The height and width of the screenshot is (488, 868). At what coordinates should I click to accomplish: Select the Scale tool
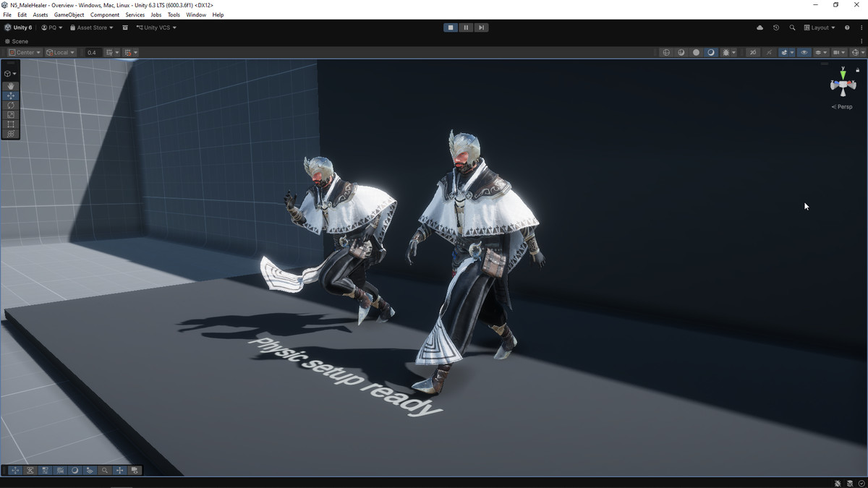[x=11, y=115]
